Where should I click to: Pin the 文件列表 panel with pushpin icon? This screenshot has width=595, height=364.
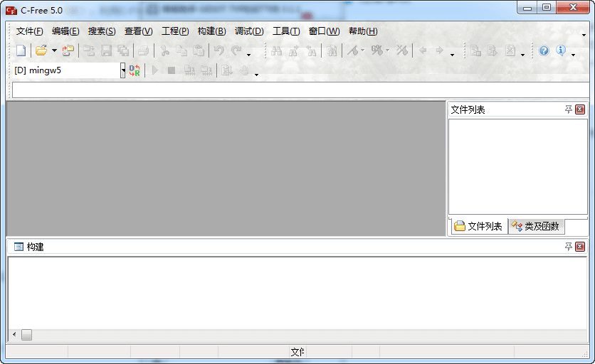pos(569,109)
